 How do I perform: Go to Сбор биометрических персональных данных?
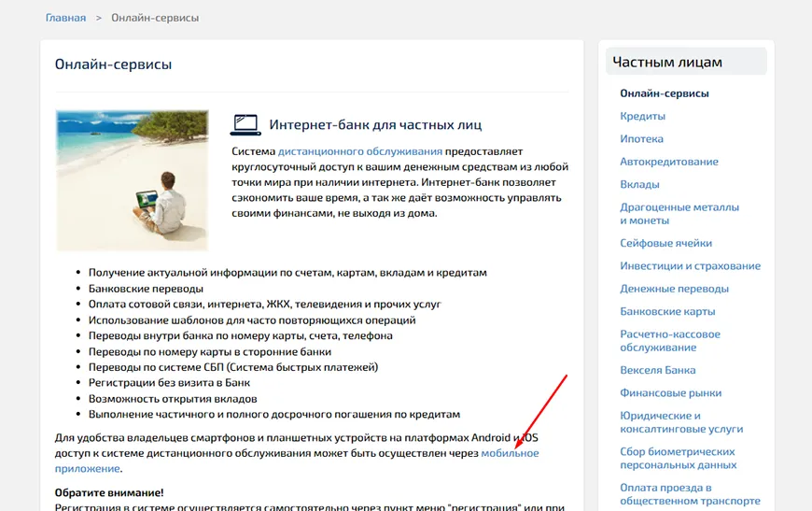tap(678, 458)
